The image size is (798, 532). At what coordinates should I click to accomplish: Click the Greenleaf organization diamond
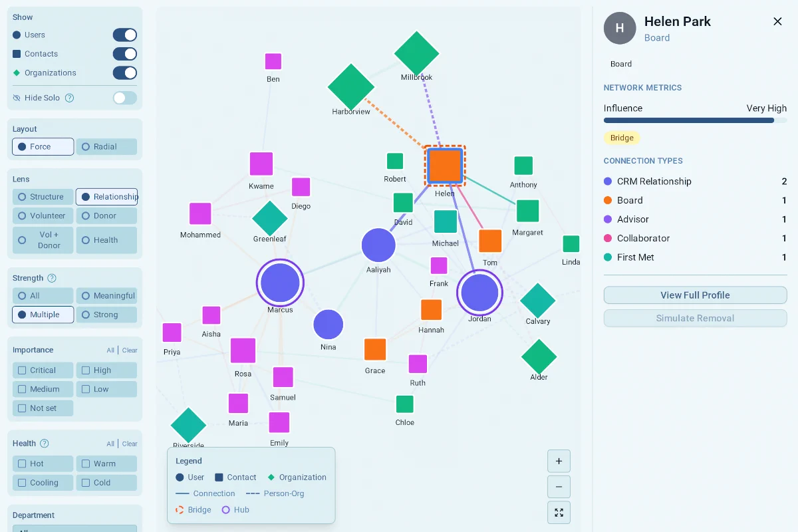pyautogui.click(x=269, y=218)
